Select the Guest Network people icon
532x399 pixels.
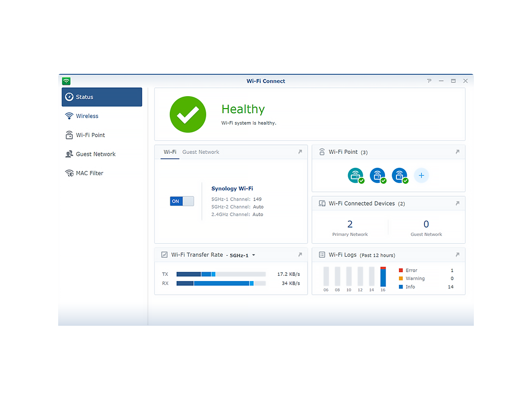click(69, 154)
